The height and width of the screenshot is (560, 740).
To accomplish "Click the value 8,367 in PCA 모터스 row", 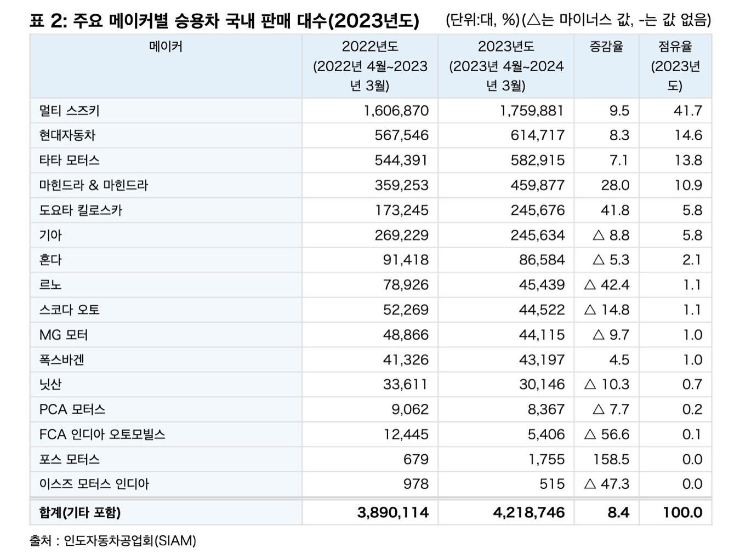I will click(x=547, y=409).
